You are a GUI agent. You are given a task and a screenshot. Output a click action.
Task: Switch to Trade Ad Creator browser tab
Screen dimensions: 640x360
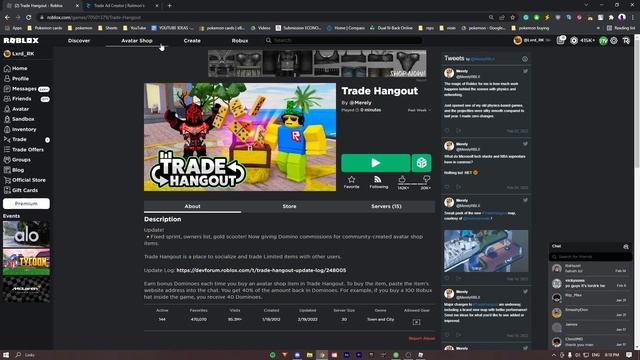tap(122, 6)
